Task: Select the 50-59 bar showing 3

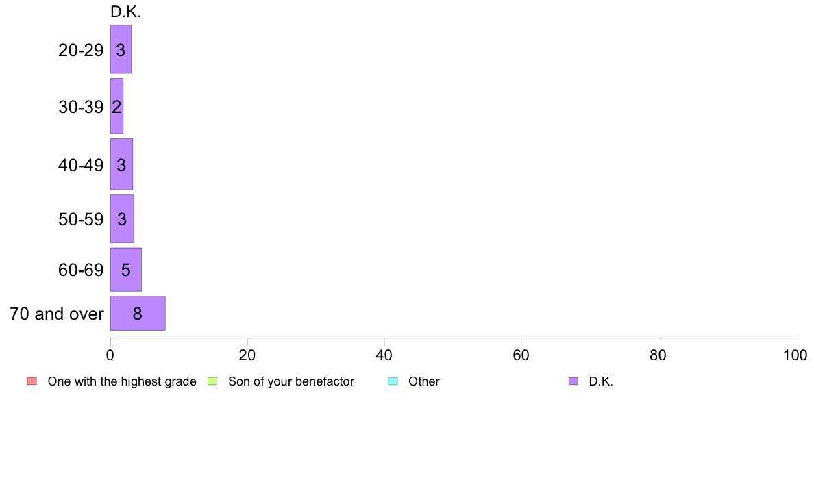Action: coord(122,218)
